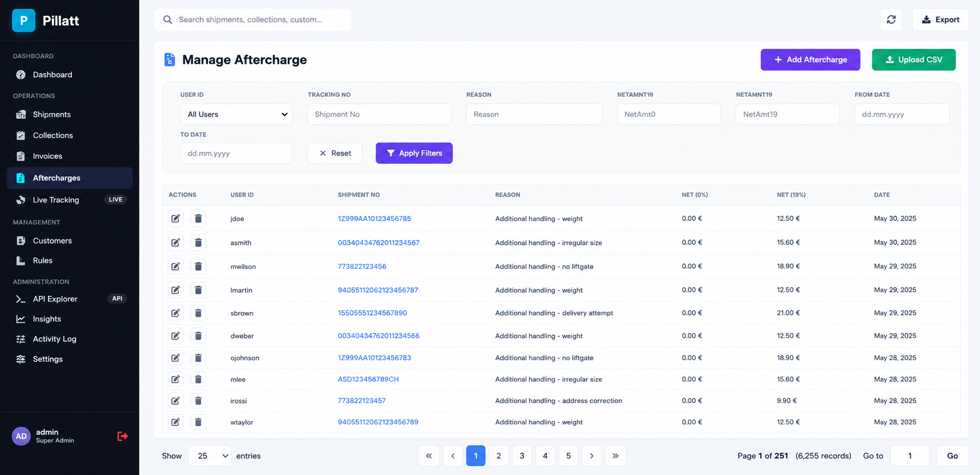Reset the filters

pyautogui.click(x=335, y=153)
